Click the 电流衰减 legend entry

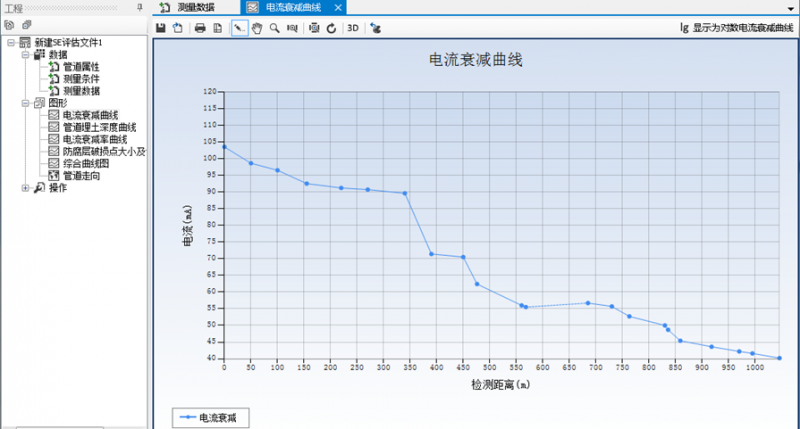click(x=210, y=417)
